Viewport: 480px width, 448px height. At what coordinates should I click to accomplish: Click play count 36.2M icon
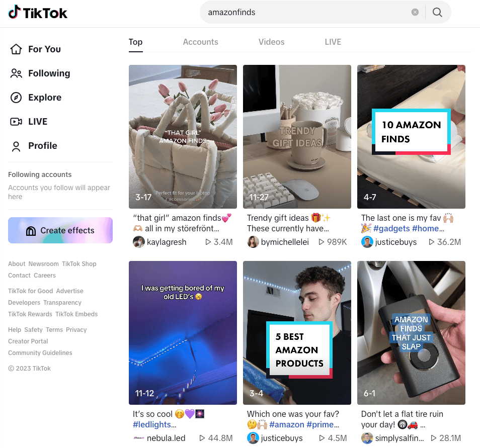pos(432,242)
